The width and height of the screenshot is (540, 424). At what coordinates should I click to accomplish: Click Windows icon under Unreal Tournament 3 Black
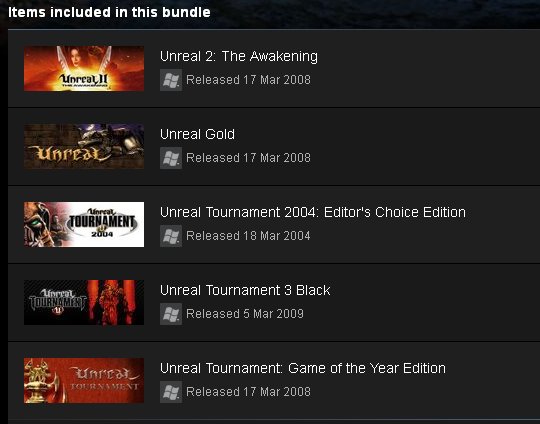click(171, 314)
